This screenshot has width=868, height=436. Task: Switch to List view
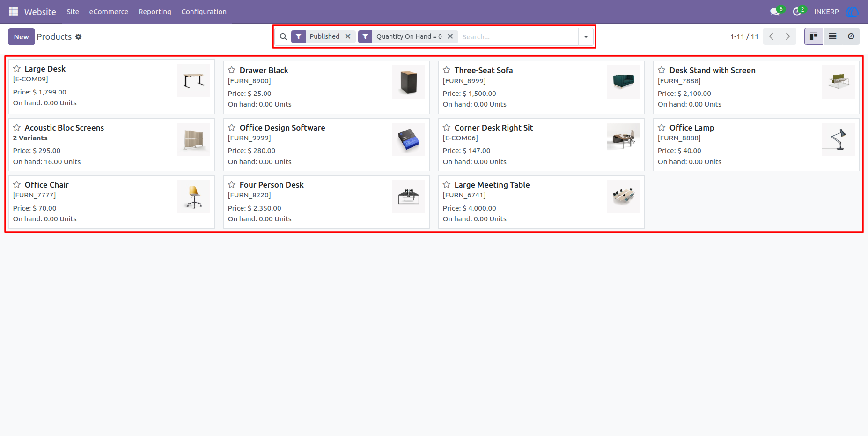click(x=832, y=36)
